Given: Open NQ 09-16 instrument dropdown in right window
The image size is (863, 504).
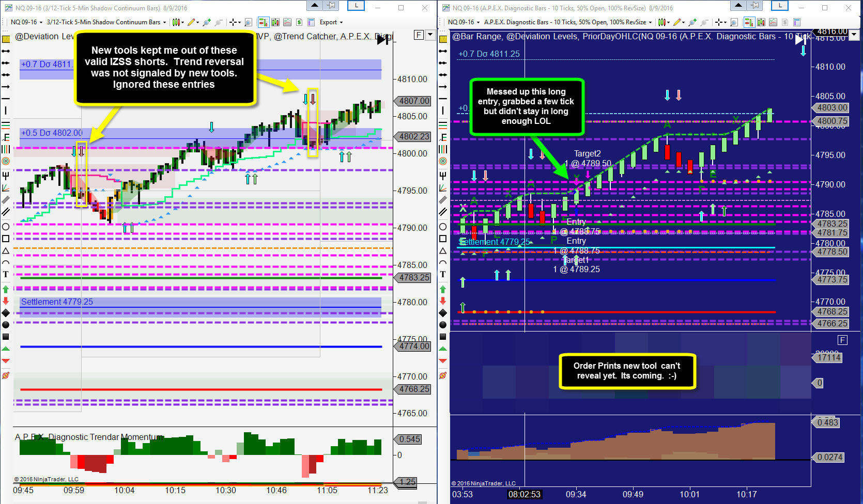Looking at the screenshot, I should [464, 22].
